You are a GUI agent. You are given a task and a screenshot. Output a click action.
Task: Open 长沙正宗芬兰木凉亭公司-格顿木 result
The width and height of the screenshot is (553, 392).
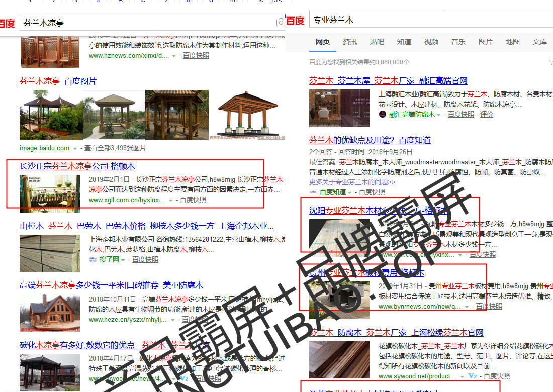point(77,166)
